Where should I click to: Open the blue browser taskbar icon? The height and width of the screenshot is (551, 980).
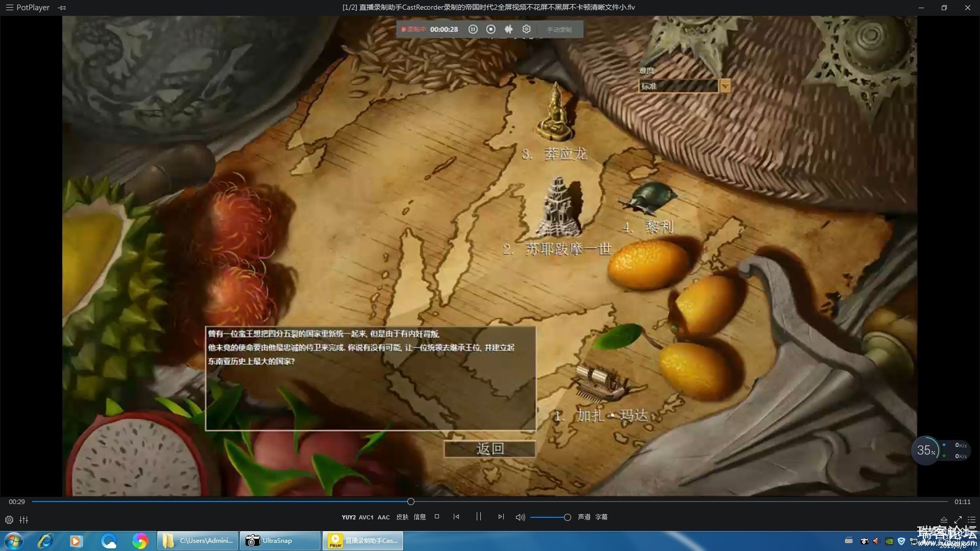coord(108,541)
